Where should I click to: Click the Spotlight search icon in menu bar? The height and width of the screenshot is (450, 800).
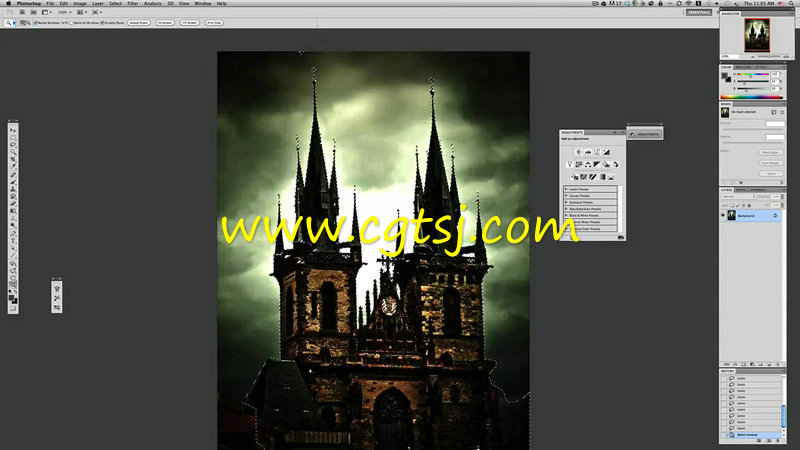tap(792, 3)
